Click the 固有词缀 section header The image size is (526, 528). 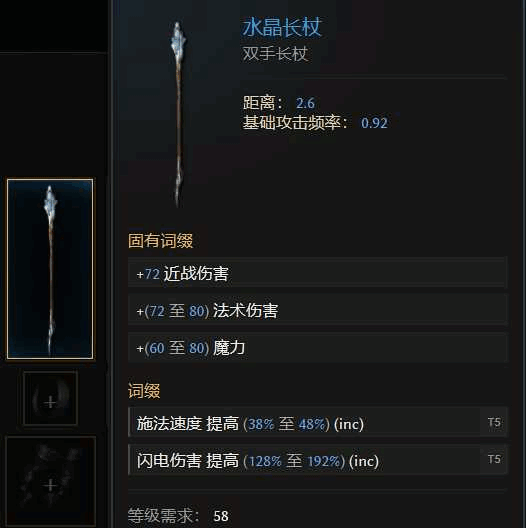pos(161,241)
